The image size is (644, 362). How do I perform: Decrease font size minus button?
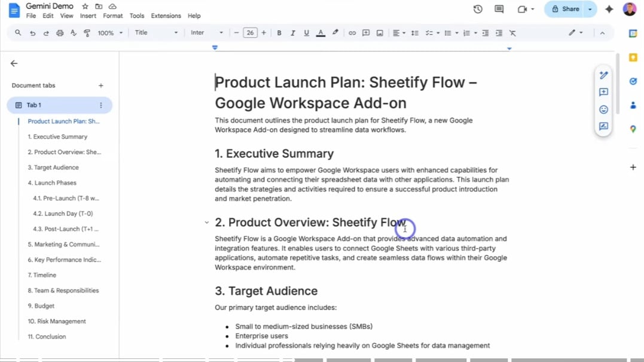click(x=236, y=33)
